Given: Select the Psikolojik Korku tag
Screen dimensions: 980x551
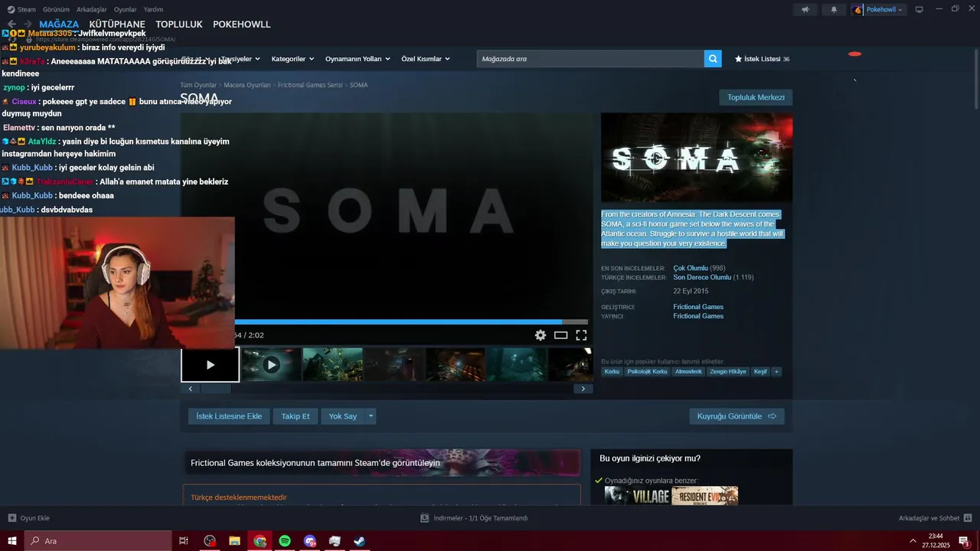Looking at the screenshot, I should pyautogui.click(x=647, y=372).
